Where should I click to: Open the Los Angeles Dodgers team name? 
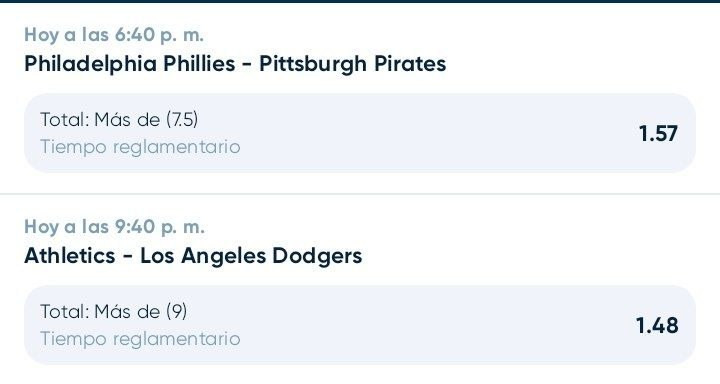[x=251, y=255]
